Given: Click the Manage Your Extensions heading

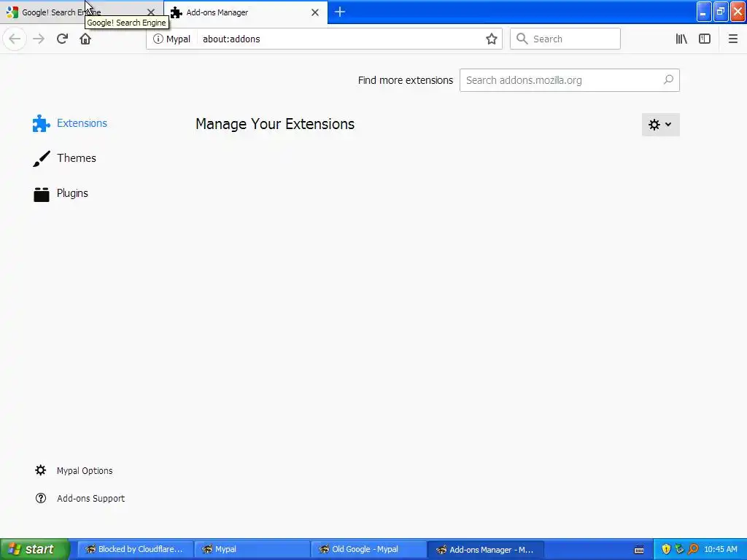Looking at the screenshot, I should point(275,124).
